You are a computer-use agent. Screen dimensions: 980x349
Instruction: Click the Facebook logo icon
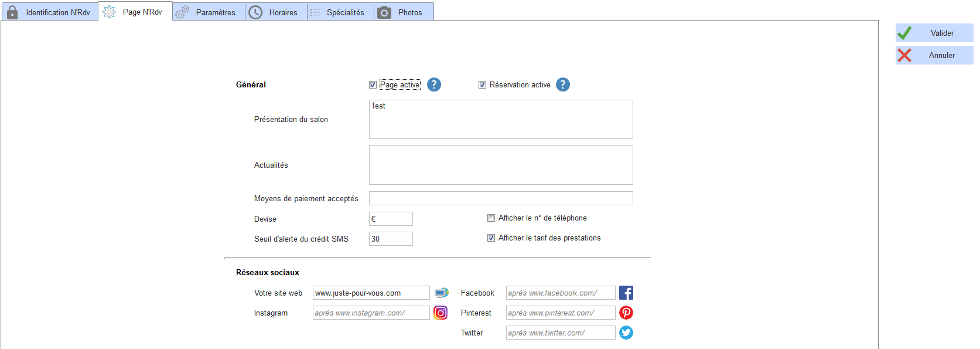pos(626,293)
